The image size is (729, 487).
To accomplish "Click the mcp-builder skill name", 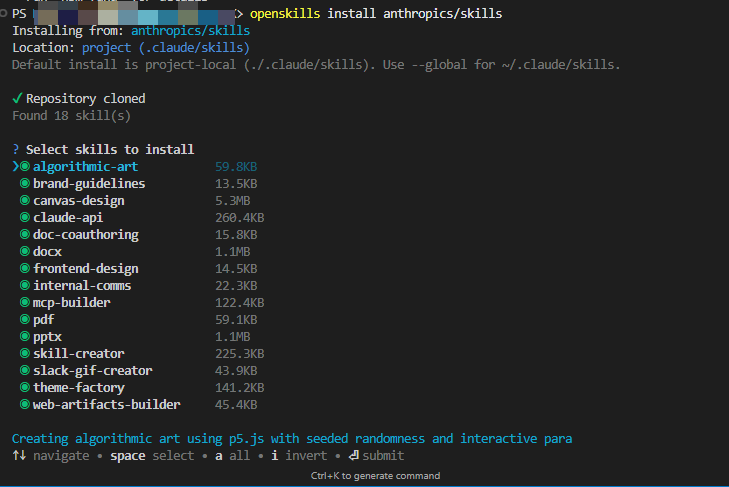I will pos(72,302).
